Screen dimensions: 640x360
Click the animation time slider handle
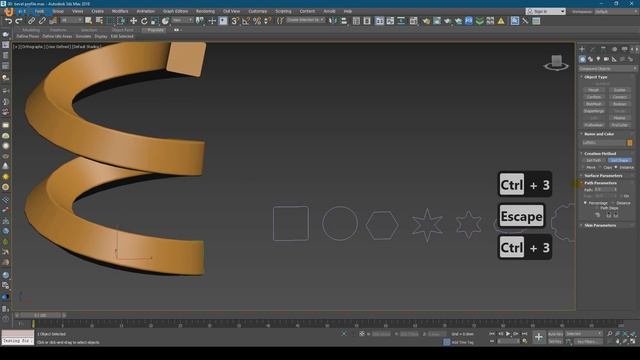(40, 315)
